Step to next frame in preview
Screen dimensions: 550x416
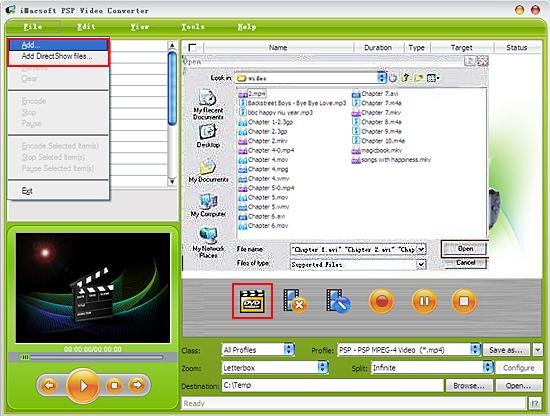[137, 385]
